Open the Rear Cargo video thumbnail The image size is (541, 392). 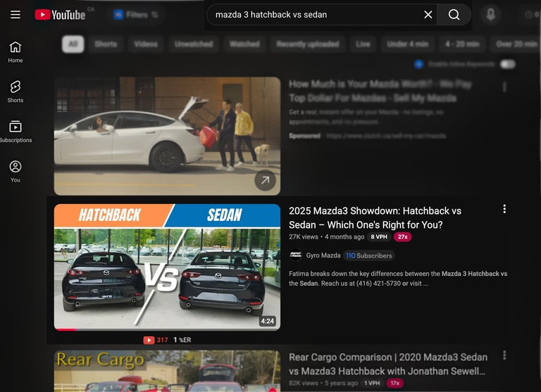click(x=167, y=371)
